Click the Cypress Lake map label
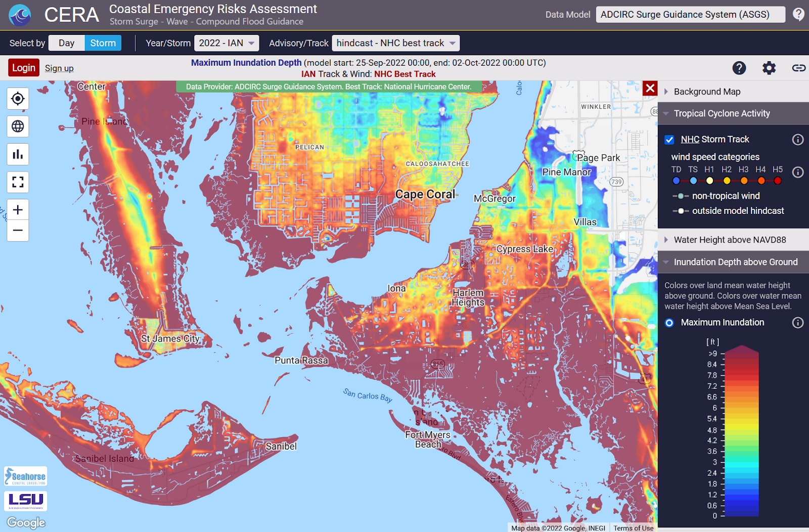This screenshot has height=532, width=809. [525, 249]
